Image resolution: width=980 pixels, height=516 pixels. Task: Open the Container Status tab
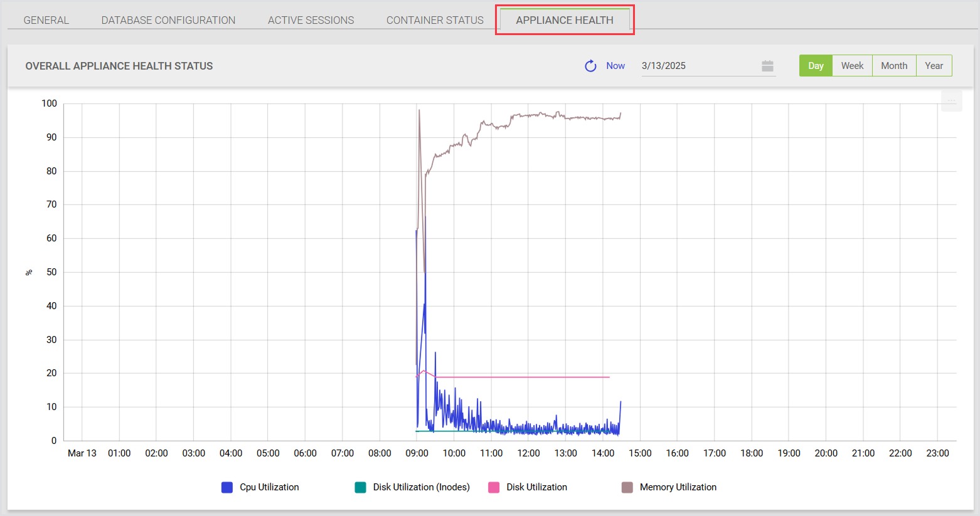(x=435, y=20)
